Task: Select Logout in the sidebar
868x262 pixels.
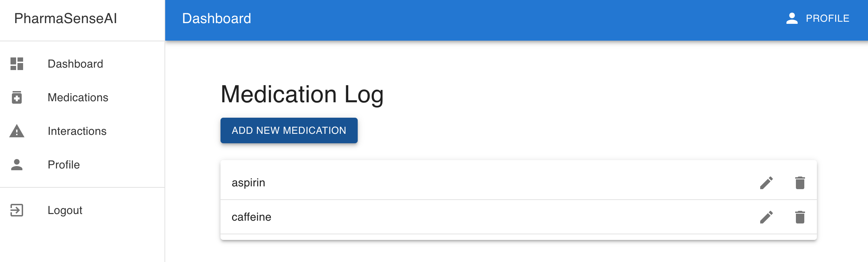Action: (65, 210)
